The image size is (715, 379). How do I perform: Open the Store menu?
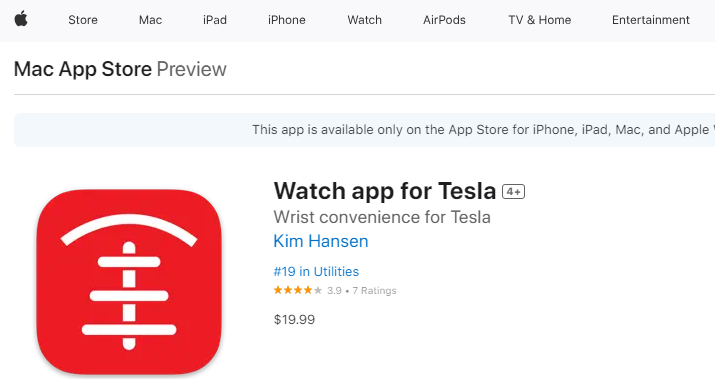(x=83, y=20)
